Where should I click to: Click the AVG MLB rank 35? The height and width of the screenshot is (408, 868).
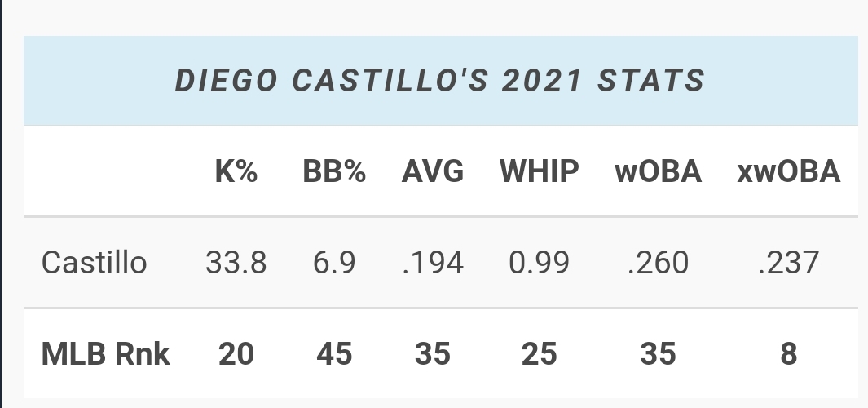(x=432, y=354)
